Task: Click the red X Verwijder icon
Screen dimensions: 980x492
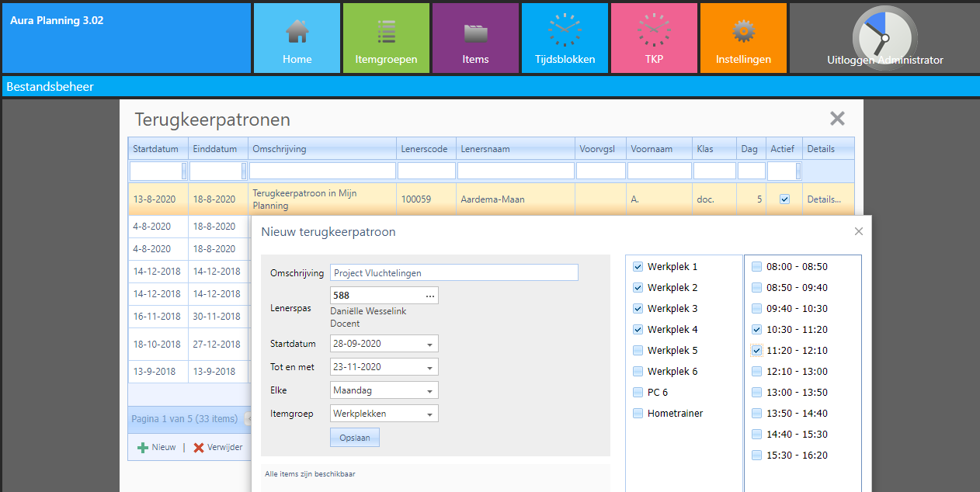Action: pos(199,448)
